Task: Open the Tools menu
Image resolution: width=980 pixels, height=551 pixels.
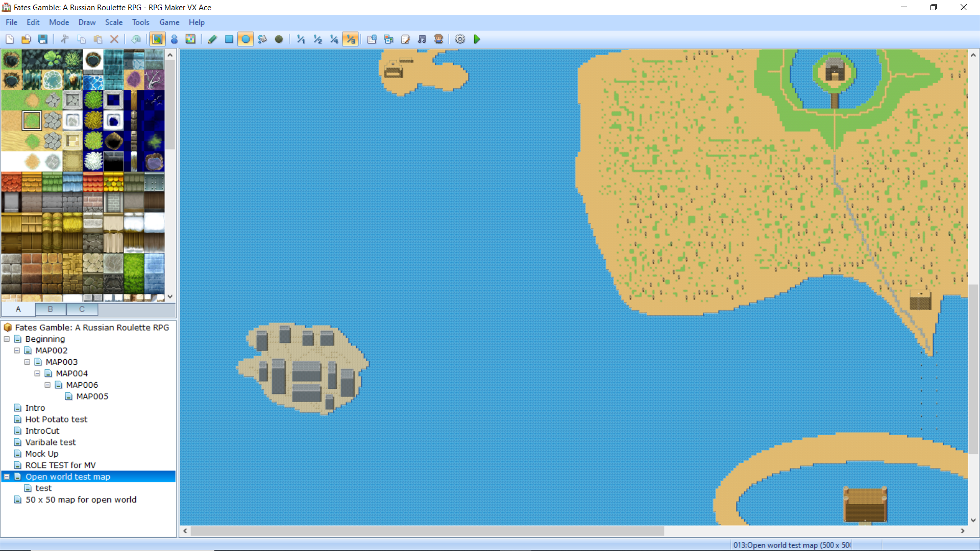Action: 140,22
